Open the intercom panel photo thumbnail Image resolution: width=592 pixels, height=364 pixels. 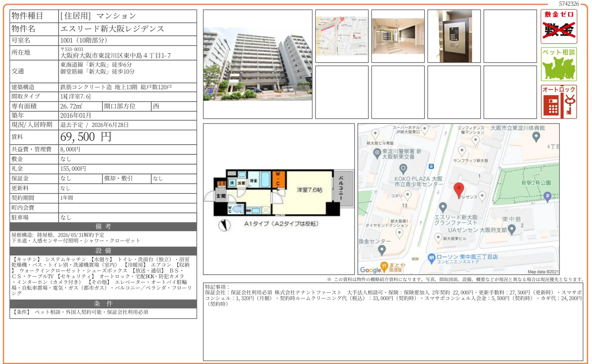[x=454, y=36]
